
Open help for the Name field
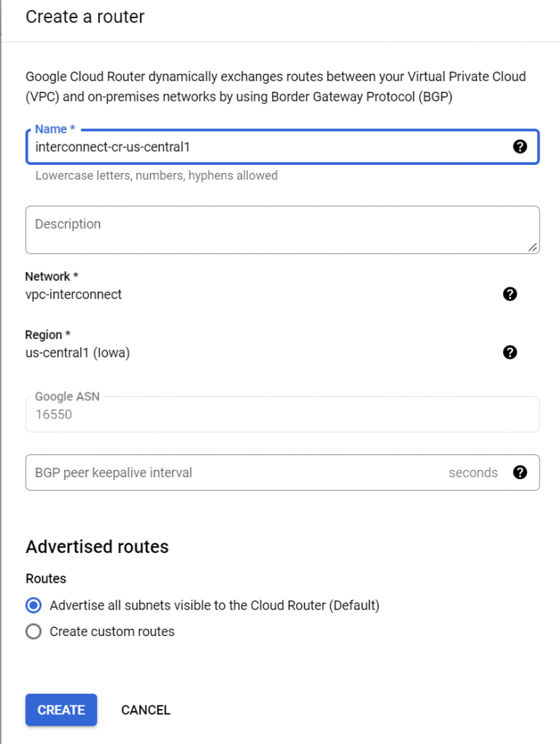pyautogui.click(x=520, y=147)
